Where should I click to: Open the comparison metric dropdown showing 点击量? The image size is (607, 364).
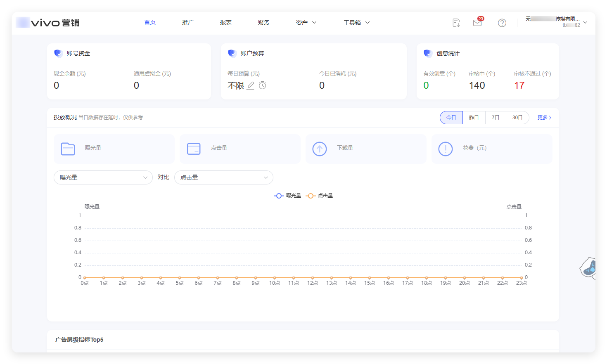click(223, 177)
